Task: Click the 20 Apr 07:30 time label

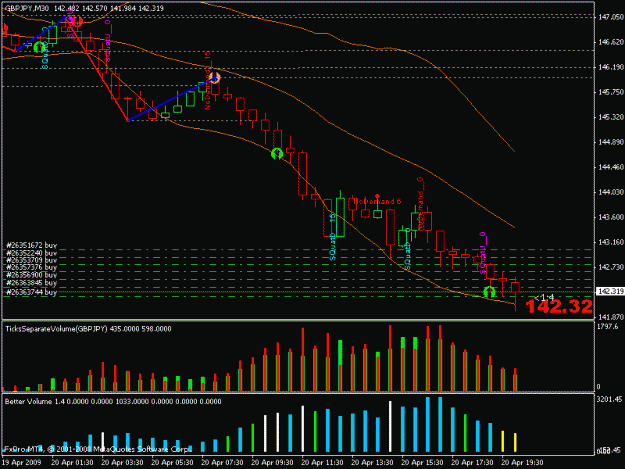Action: pyautogui.click(x=222, y=463)
